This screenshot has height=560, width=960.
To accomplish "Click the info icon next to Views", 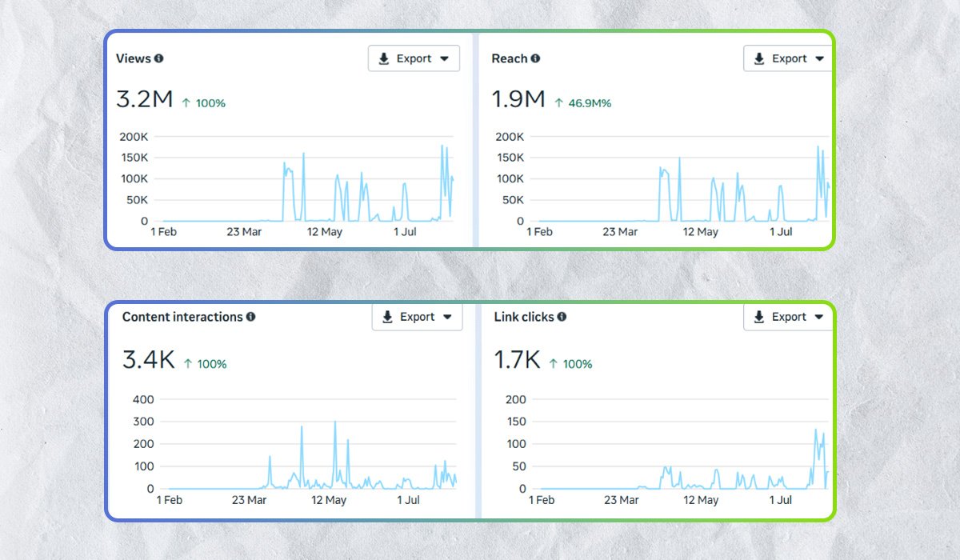I will tap(158, 58).
